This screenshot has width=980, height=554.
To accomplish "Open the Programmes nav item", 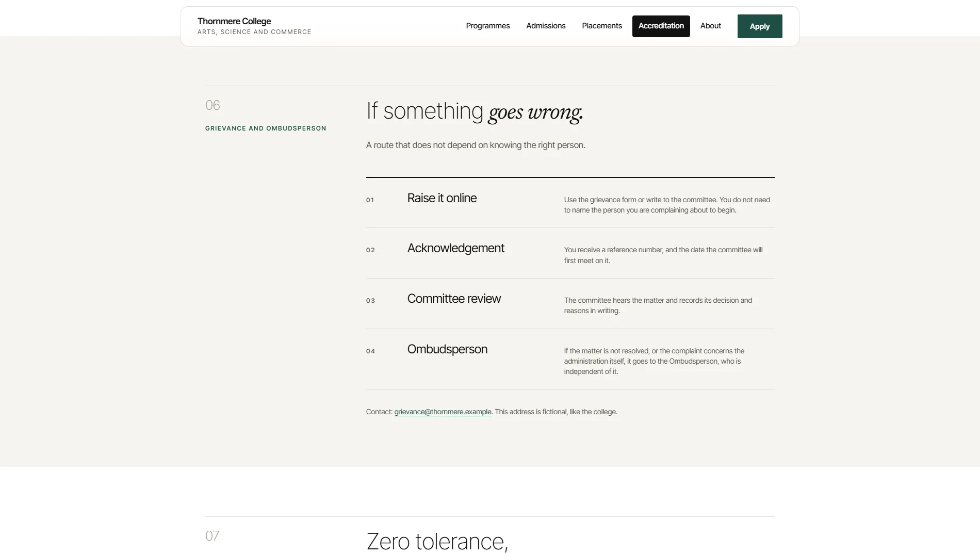I will 487,26.
